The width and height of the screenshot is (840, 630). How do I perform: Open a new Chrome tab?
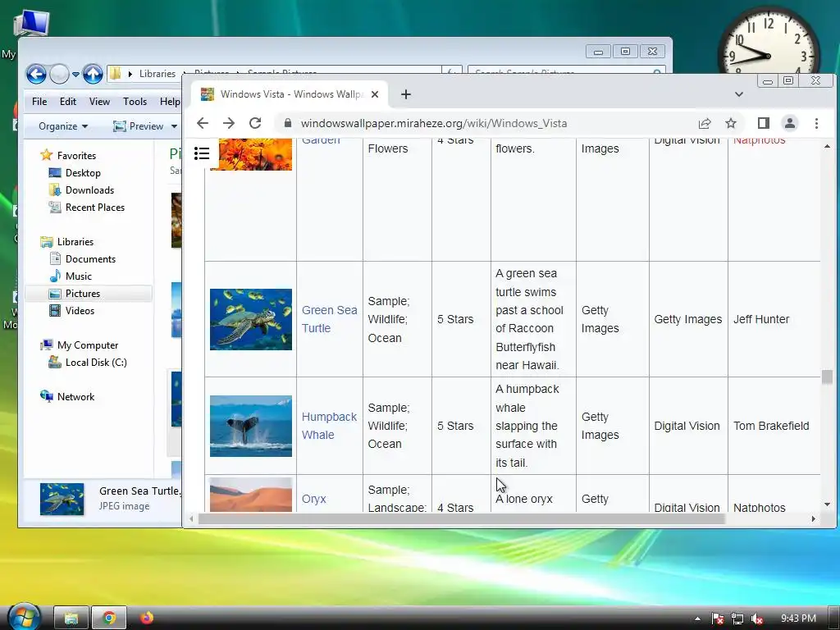click(406, 94)
